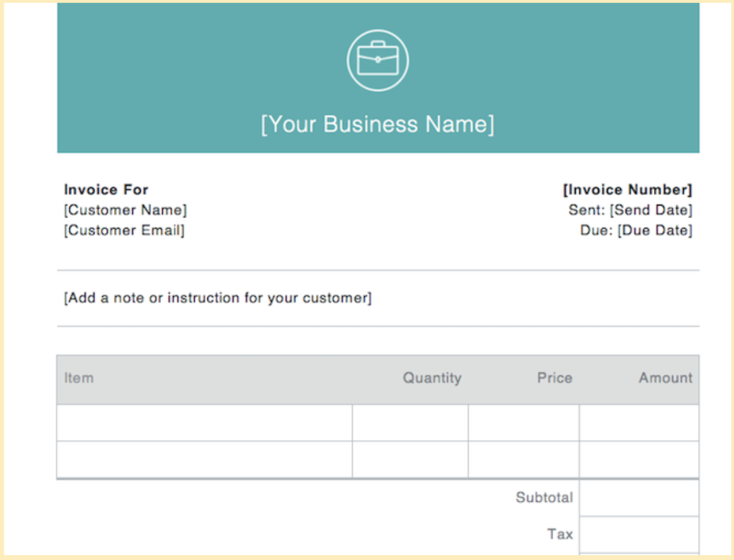The image size is (734, 560).
Task: Click the Amount column header
Action: pyautogui.click(x=665, y=378)
